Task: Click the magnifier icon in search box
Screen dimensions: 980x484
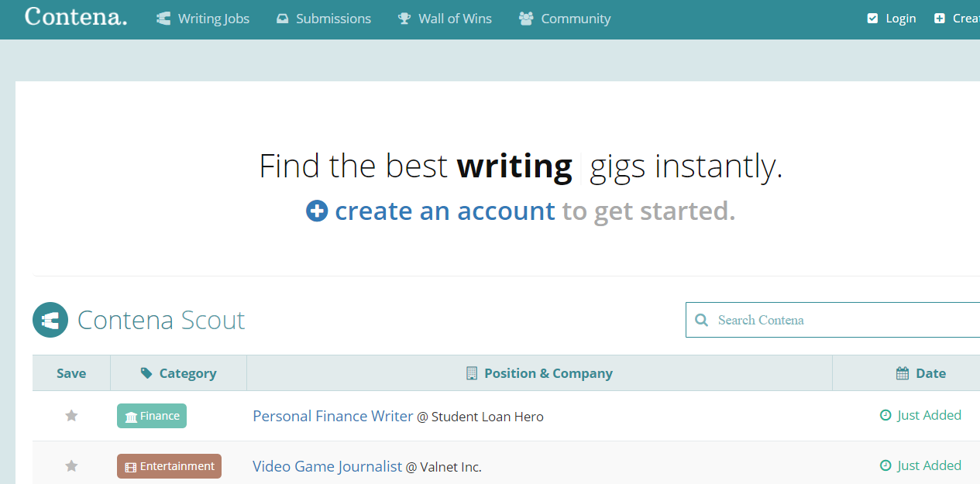Action: 702,320
